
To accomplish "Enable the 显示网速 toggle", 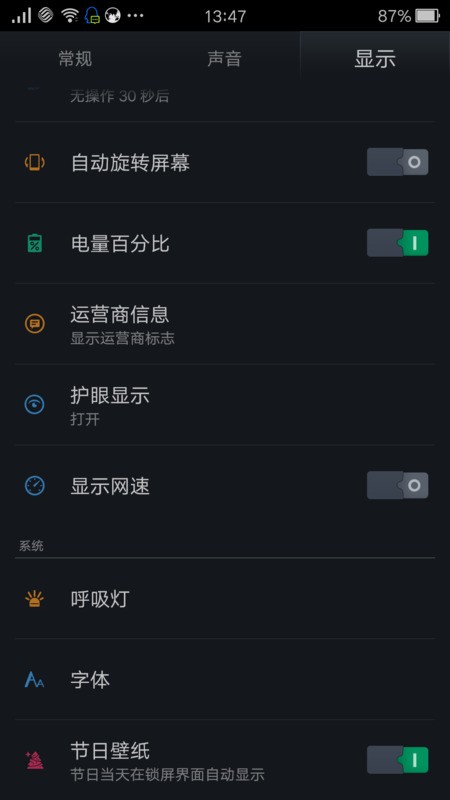I will pyautogui.click(x=397, y=486).
